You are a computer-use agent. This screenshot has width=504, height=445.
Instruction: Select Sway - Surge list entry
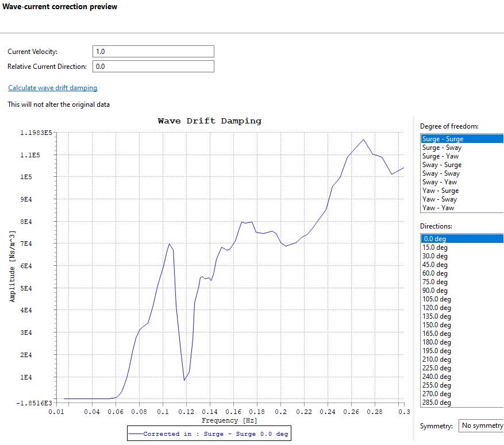click(441, 165)
